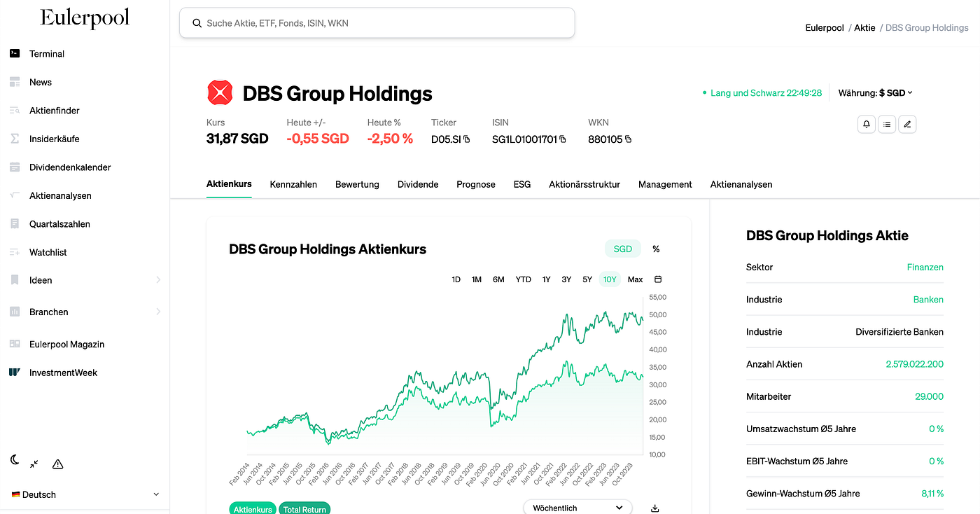Toggle the Total Return chart series
The width and height of the screenshot is (980, 514).
click(x=304, y=509)
